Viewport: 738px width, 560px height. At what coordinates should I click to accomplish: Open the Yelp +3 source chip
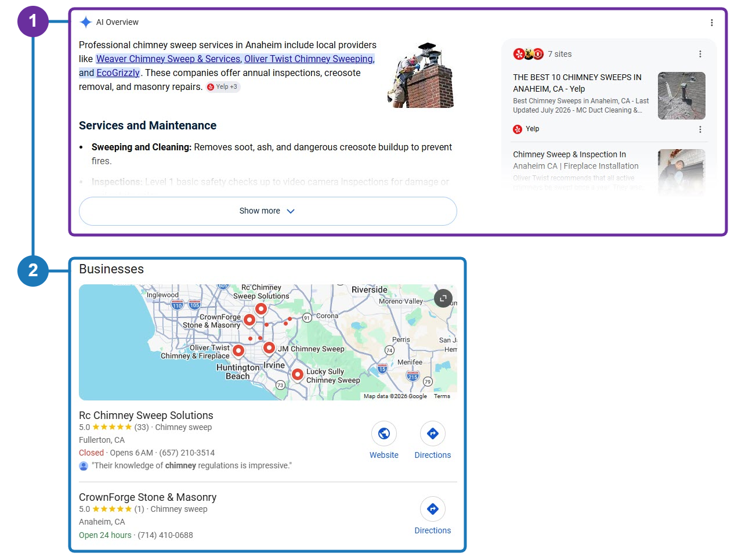coord(223,87)
